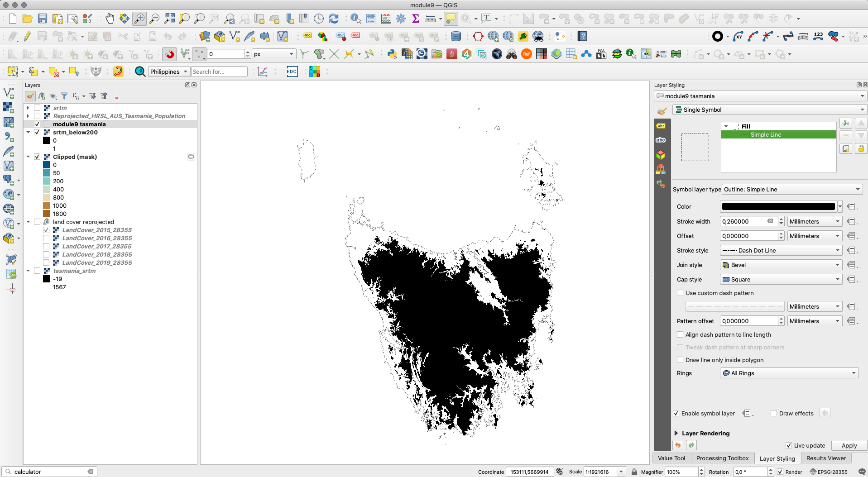Image resolution: width=868 pixels, height=477 pixels.
Task: Switch to the Value Tool tab
Action: [671, 458]
